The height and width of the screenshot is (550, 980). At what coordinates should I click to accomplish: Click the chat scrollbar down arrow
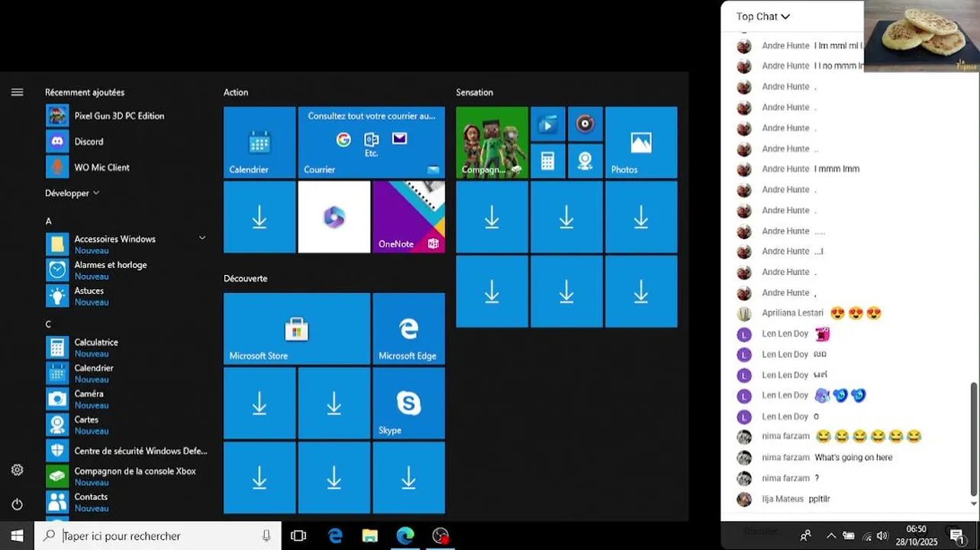[973, 503]
